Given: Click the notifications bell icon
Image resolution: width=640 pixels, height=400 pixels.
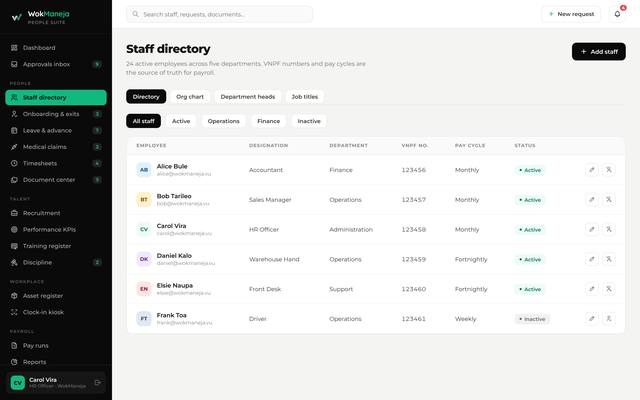Looking at the screenshot, I should pos(617,14).
